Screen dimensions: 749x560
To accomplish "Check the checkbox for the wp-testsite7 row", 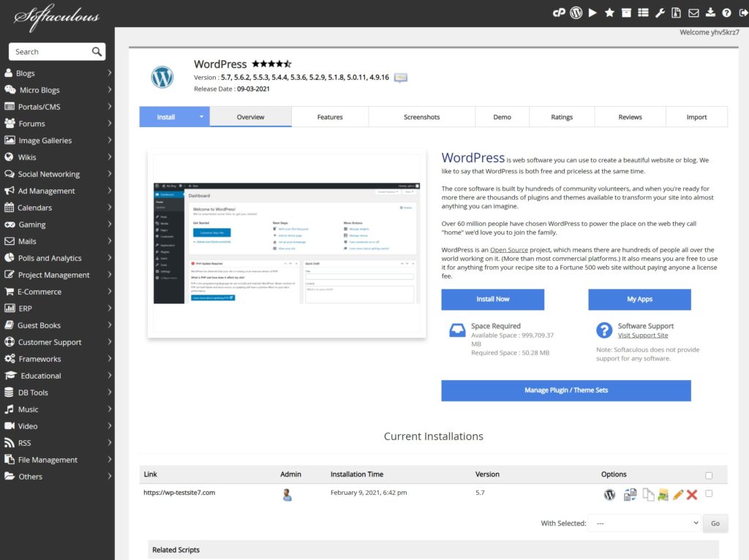I will pos(708,493).
